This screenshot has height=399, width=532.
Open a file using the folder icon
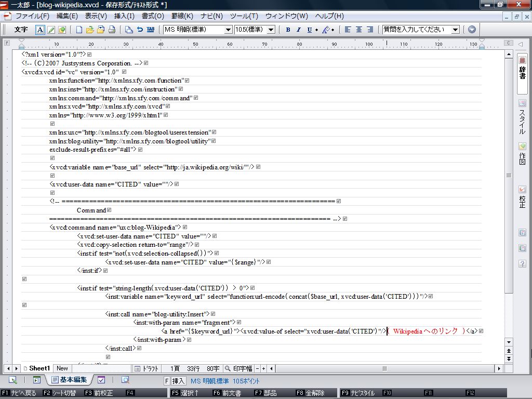pyautogui.click(x=90, y=30)
